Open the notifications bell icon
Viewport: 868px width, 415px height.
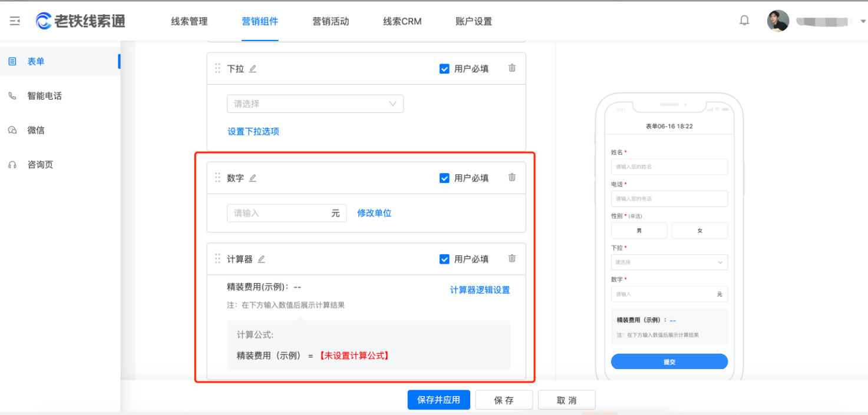point(744,19)
